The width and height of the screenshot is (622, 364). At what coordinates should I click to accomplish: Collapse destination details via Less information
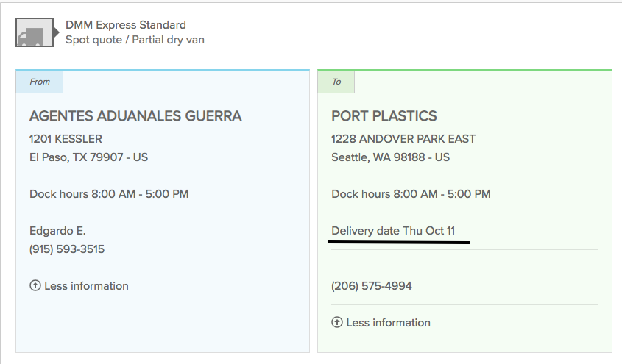(381, 322)
